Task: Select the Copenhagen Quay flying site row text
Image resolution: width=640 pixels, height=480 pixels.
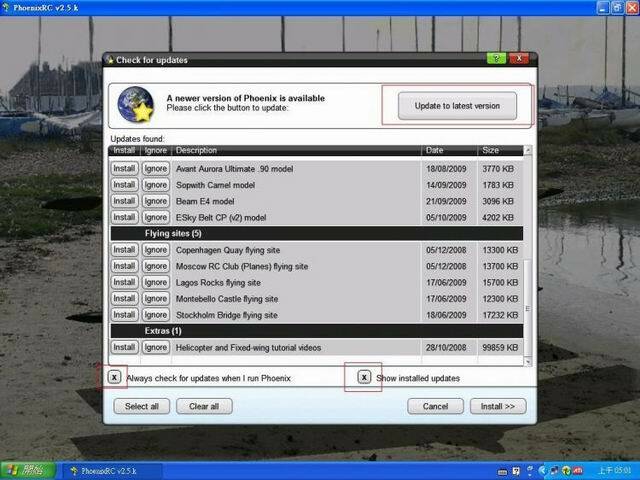Action: (228, 250)
